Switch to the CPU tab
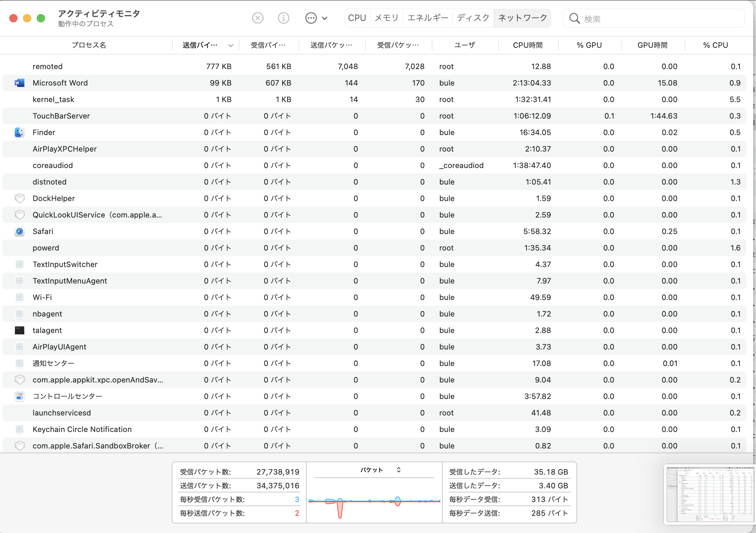Image resolution: width=756 pixels, height=533 pixels. [x=357, y=18]
